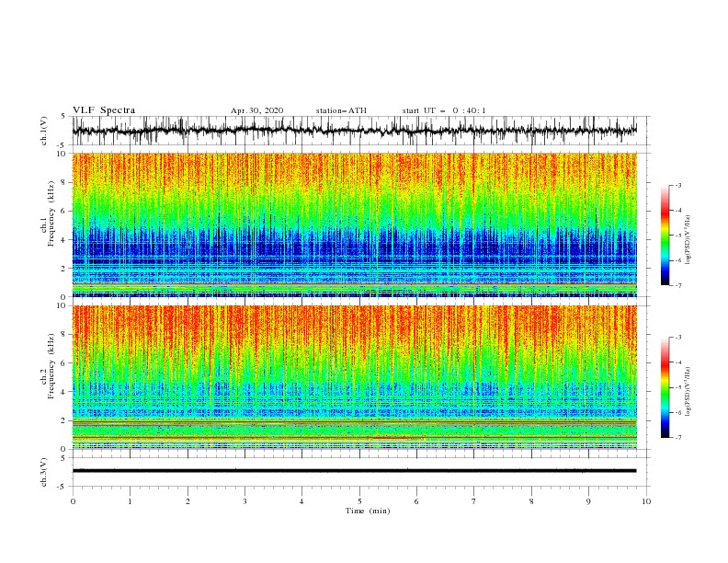The height and width of the screenshot is (563, 728).
Task: Click the 10 kHz tick label of ch.2
Action: 62,305
